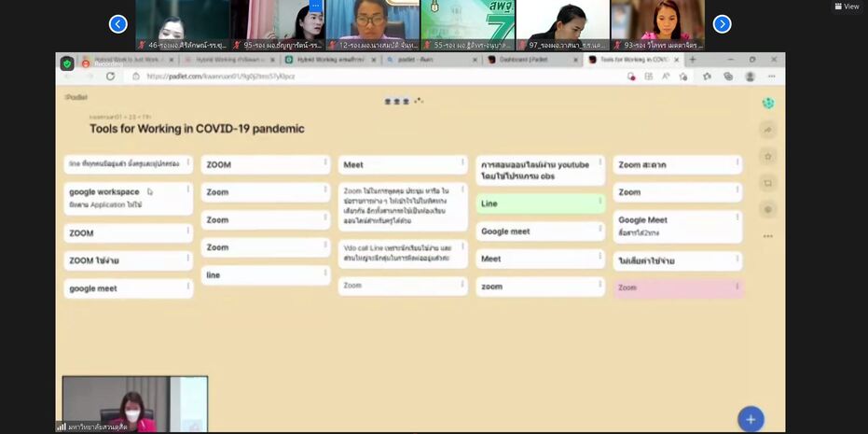Select participant 93 video thumbnail
Image resolution: width=868 pixels, height=434 pixels.
click(x=657, y=25)
